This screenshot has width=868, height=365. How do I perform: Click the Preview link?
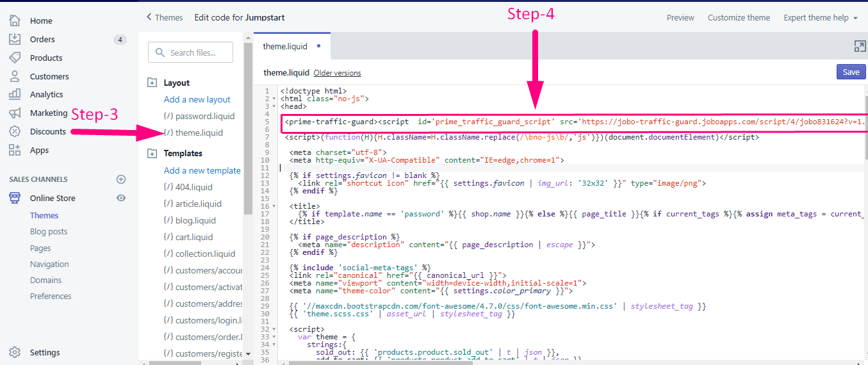680,17
